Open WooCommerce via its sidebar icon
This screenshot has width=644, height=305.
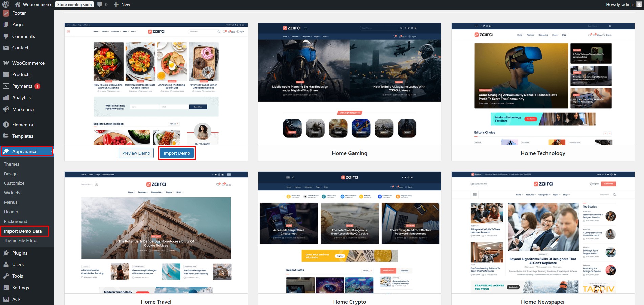point(6,63)
